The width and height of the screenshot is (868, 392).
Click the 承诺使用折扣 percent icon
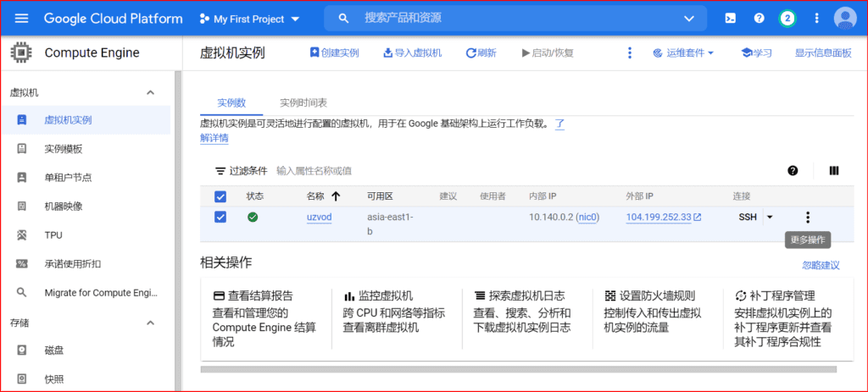(21, 263)
